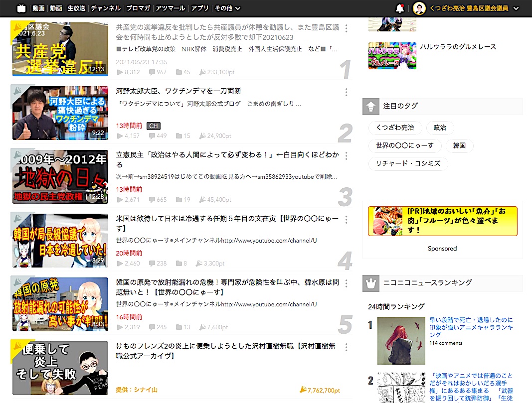Open video title 米国は歓待して日本は冷遇する
Image resolution: width=532 pixels, height=403 pixels.
tap(227, 223)
